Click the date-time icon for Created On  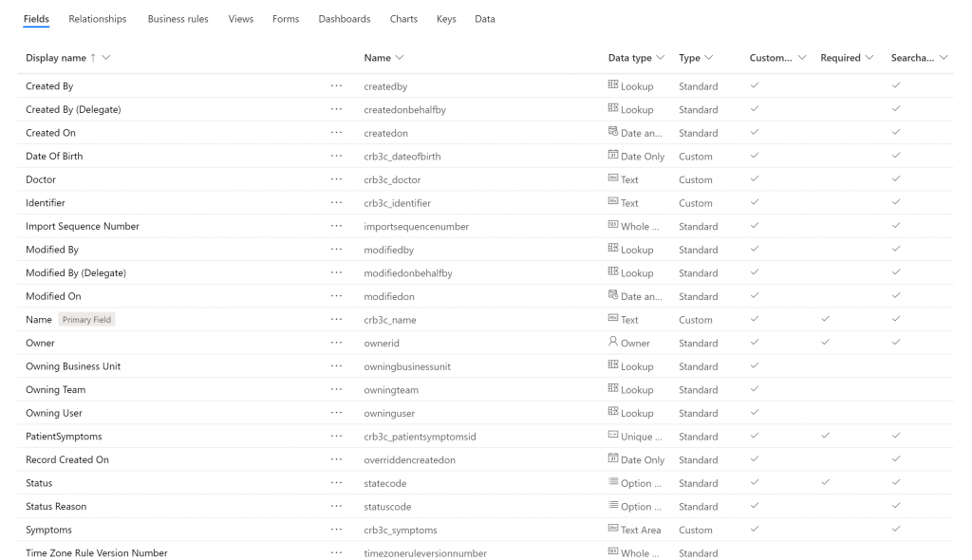click(613, 132)
